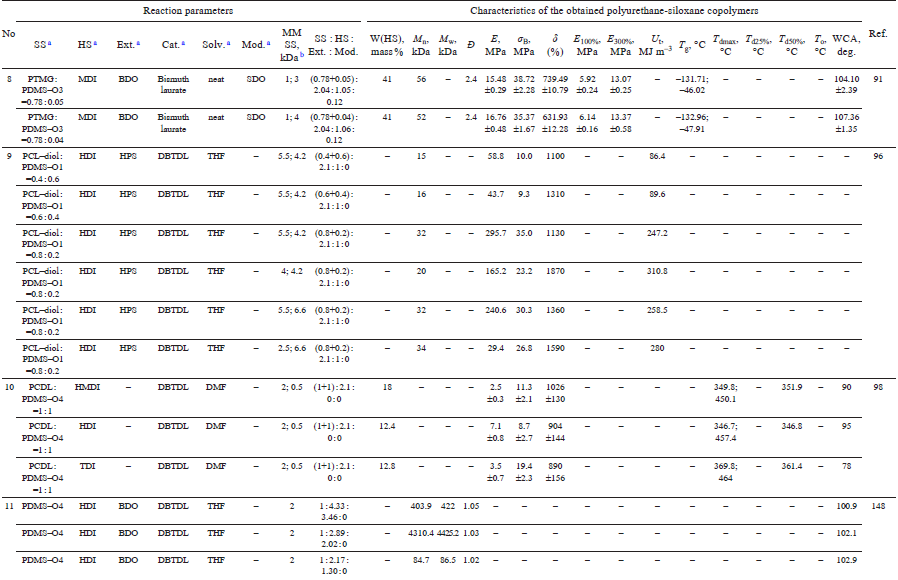Viewport: 898px width, 580px height.
Task: Click the 'δ (%)' column header
Action: [554, 45]
